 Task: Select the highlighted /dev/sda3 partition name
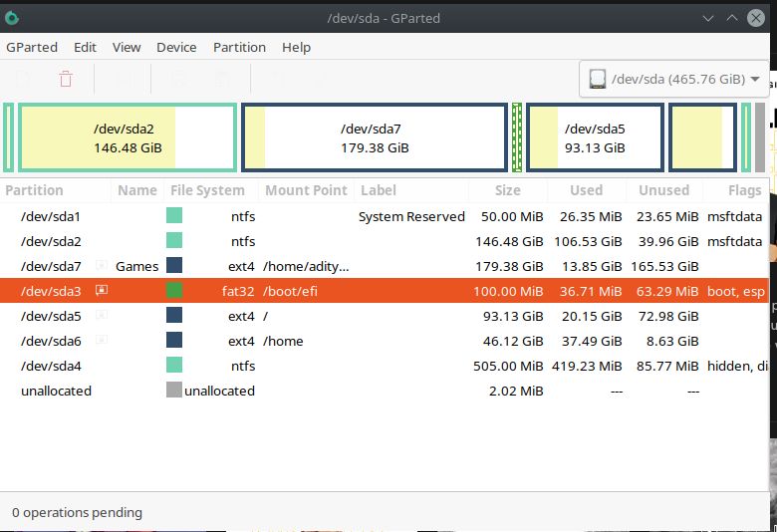pos(51,291)
